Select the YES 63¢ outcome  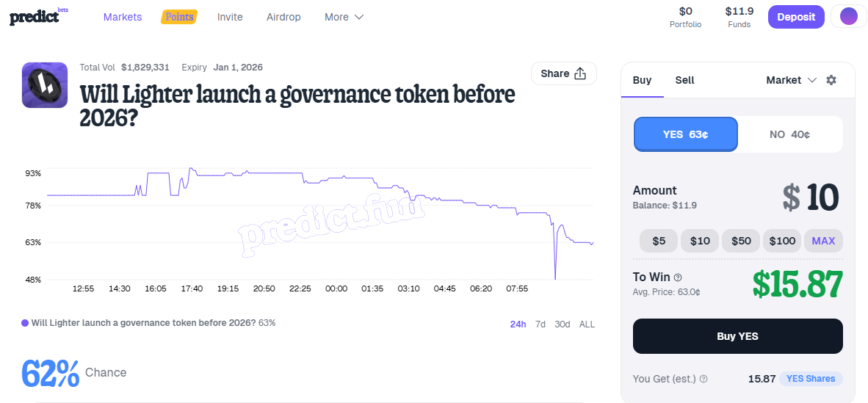(x=686, y=134)
